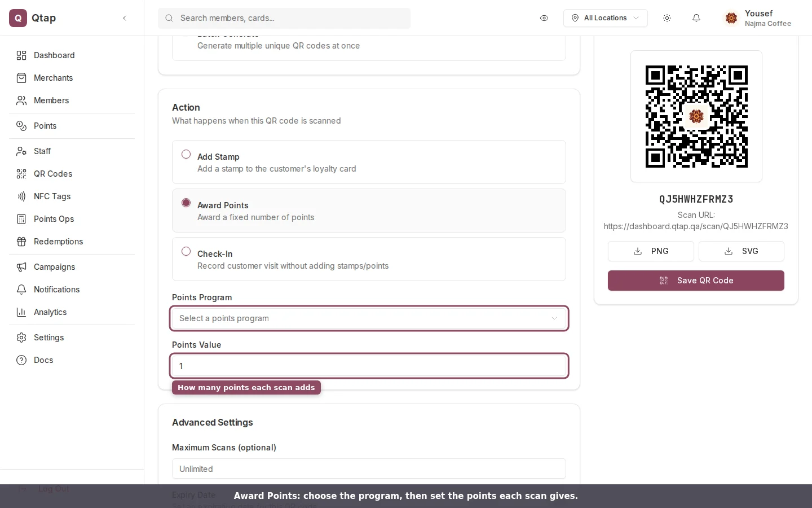The image size is (812, 508).
Task: Click the Najma Coffee avatar icon
Action: (x=731, y=18)
